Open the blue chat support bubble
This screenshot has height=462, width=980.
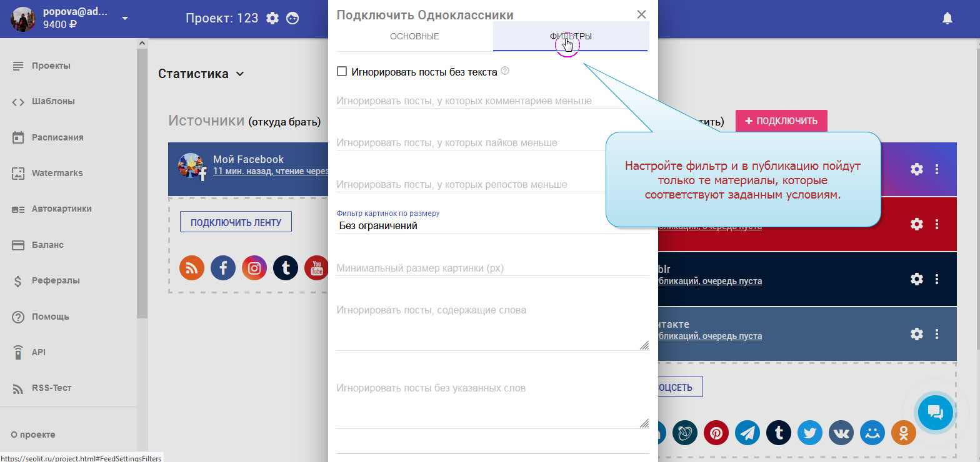pos(935,412)
